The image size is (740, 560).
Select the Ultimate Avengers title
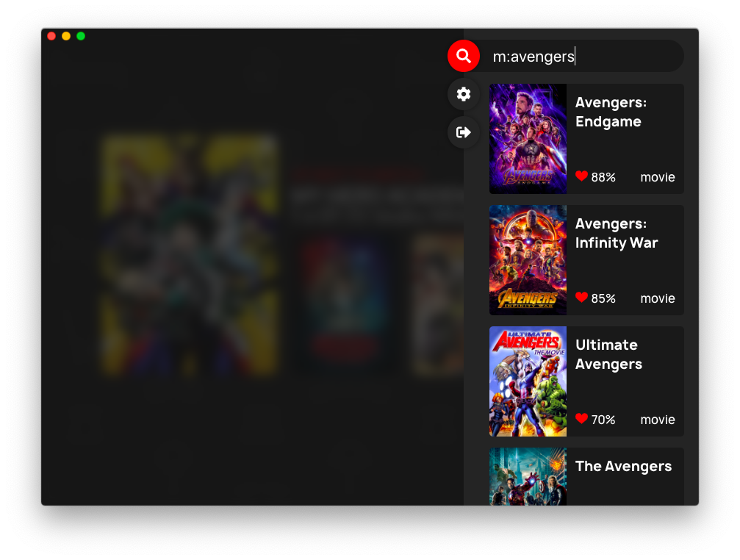coord(608,354)
